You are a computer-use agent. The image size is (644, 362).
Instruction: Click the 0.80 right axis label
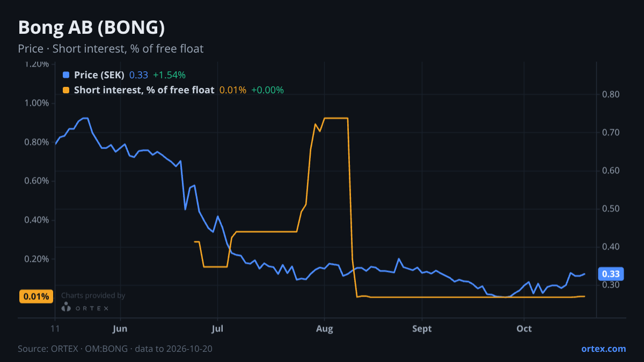tap(611, 94)
